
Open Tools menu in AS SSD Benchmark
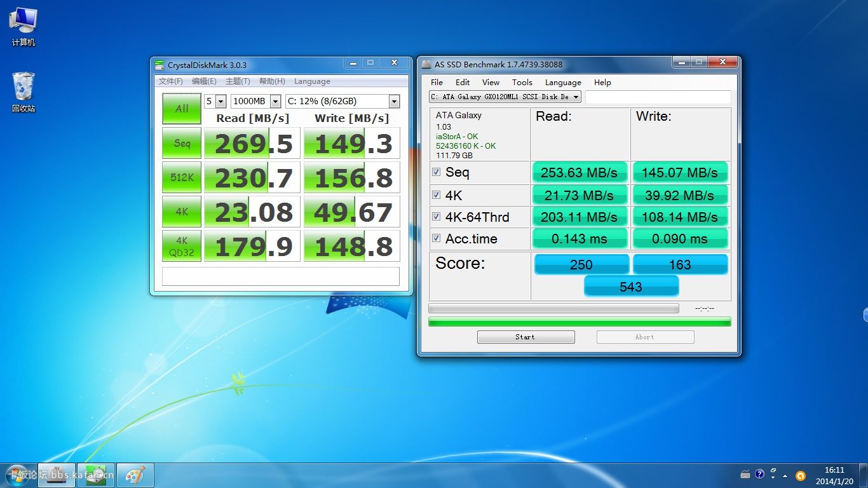coord(522,82)
